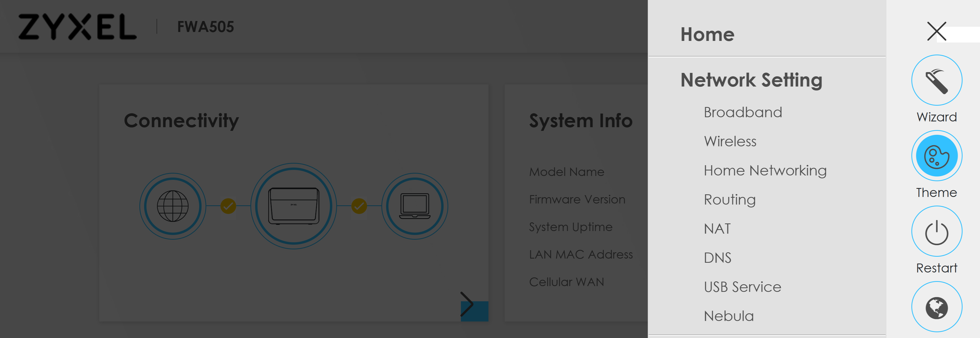980x338 pixels.
Task: Open Broadband settings
Action: tap(742, 112)
